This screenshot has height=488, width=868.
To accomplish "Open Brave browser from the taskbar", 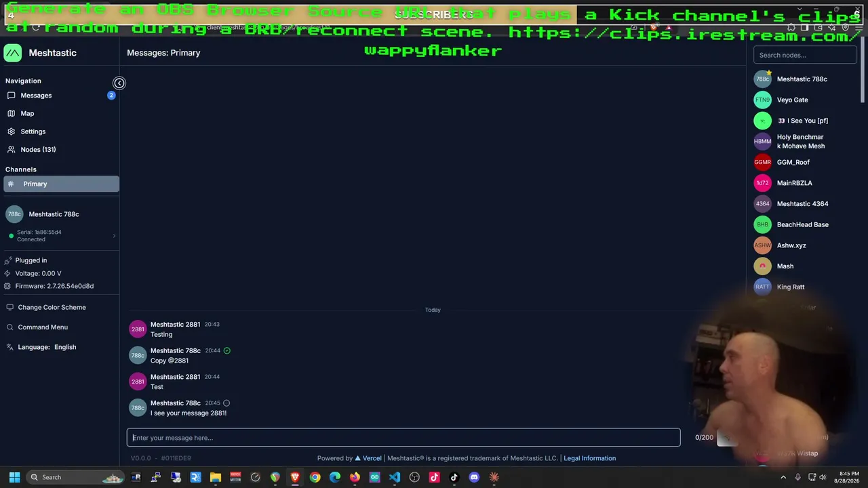I will coord(295,477).
